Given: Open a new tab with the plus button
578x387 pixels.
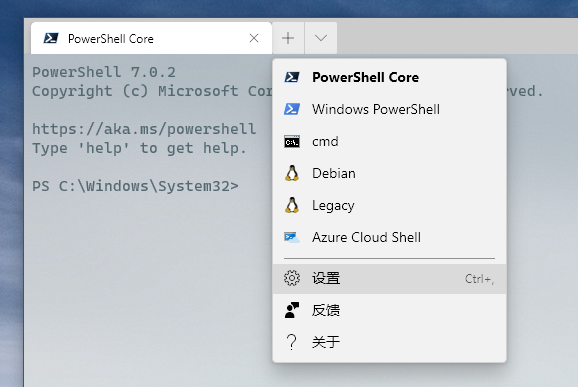Looking at the screenshot, I should tap(288, 38).
